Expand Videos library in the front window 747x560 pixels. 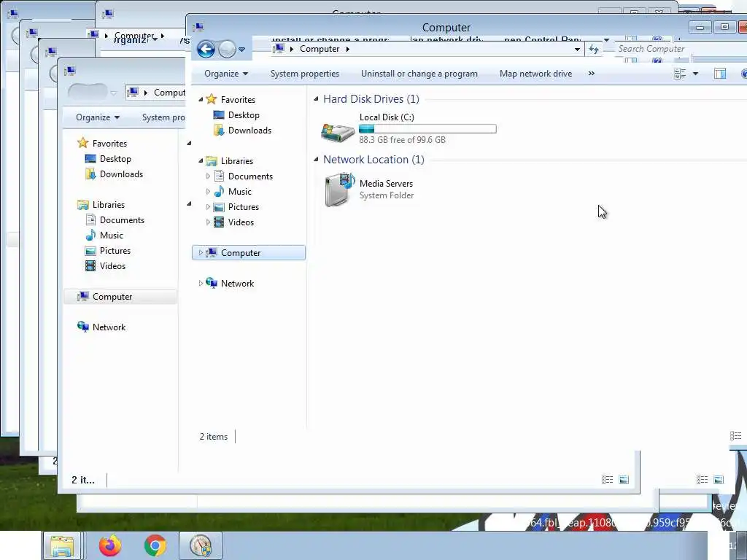tap(208, 222)
